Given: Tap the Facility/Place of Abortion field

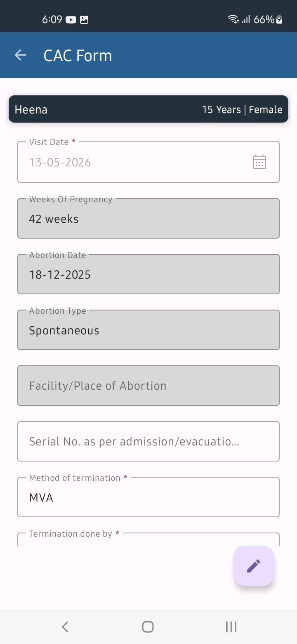Looking at the screenshot, I should [x=148, y=386].
